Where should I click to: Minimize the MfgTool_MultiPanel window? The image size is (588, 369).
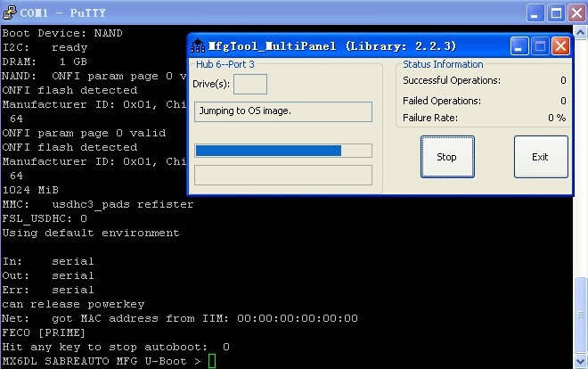(x=519, y=46)
